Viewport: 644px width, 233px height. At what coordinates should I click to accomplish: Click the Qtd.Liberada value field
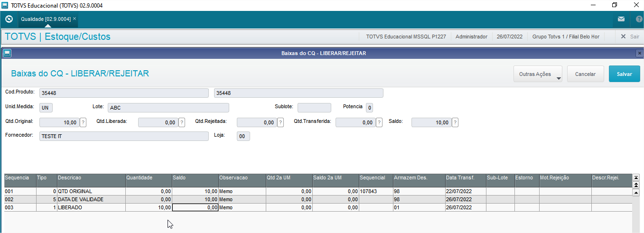pos(158,122)
